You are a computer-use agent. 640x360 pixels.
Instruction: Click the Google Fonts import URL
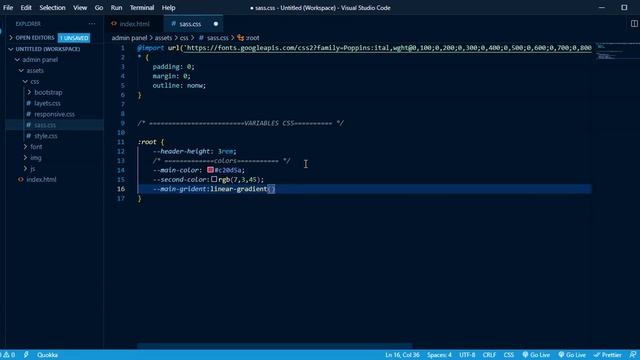click(x=388, y=48)
